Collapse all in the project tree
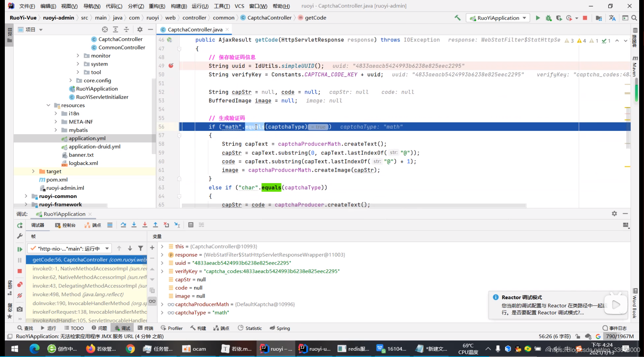The width and height of the screenshot is (644, 357). [x=126, y=29]
